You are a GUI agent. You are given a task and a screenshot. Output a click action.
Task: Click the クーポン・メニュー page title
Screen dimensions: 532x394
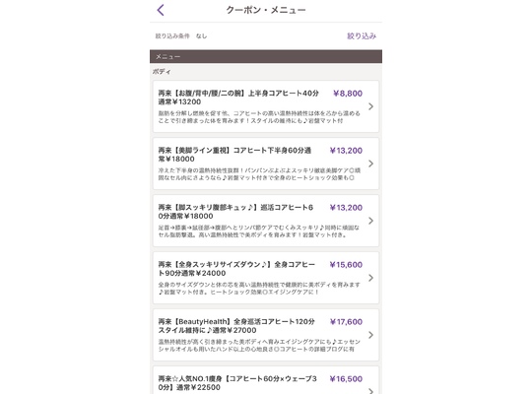pos(266,10)
